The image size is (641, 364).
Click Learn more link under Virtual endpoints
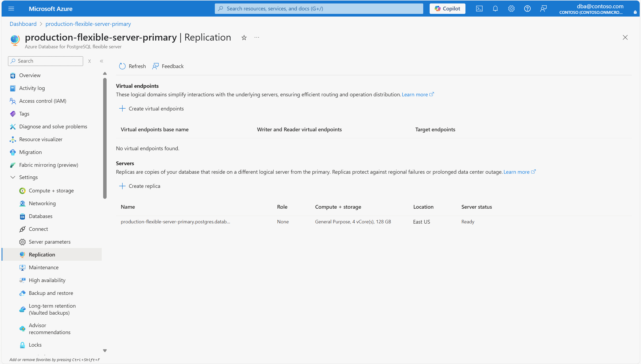point(418,94)
